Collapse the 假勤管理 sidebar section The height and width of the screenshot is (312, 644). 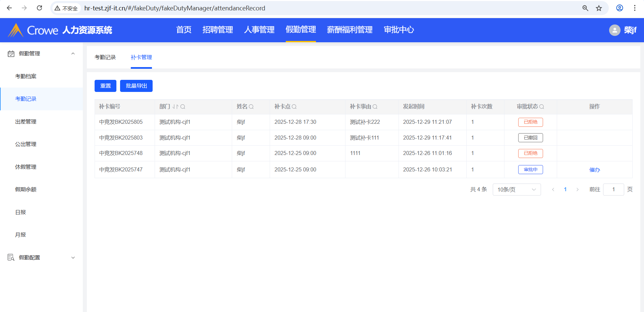(x=73, y=54)
